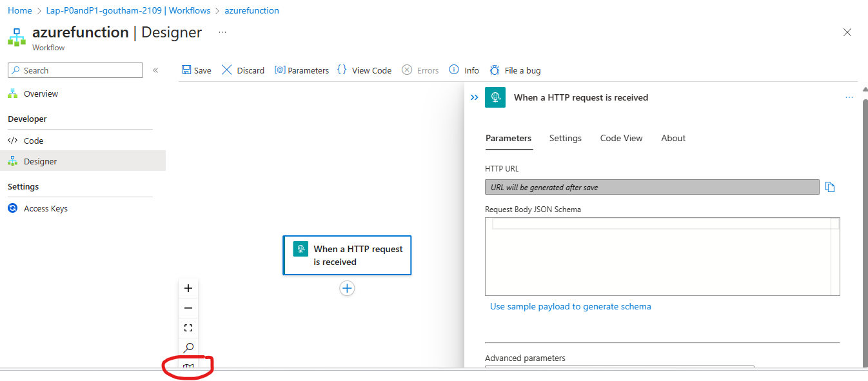Image resolution: width=868 pixels, height=381 pixels.
Task: Zoom in on the canvas with the plus icon
Action: (188, 288)
